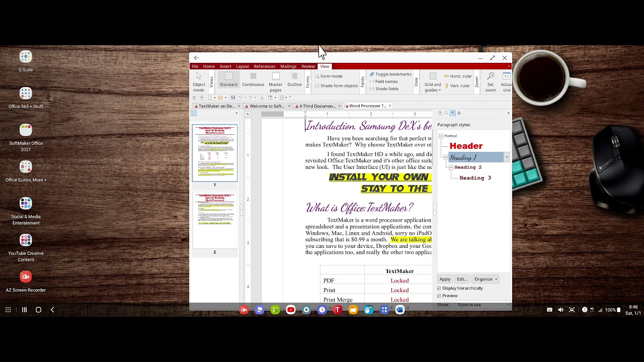Open the Heading 1 style dropdown arrow
This screenshot has width=644, height=362.
[x=507, y=158]
